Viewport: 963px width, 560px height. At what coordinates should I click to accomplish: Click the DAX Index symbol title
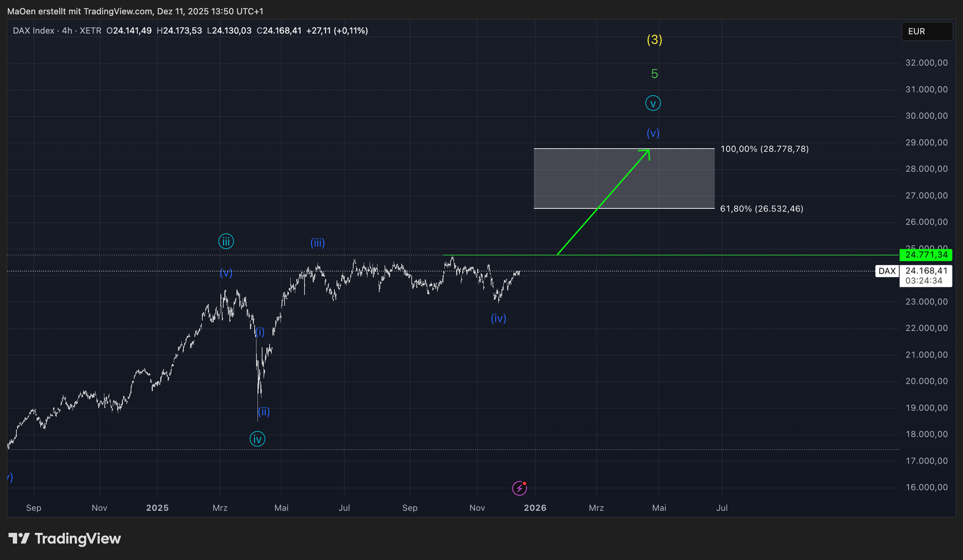click(34, 31)
